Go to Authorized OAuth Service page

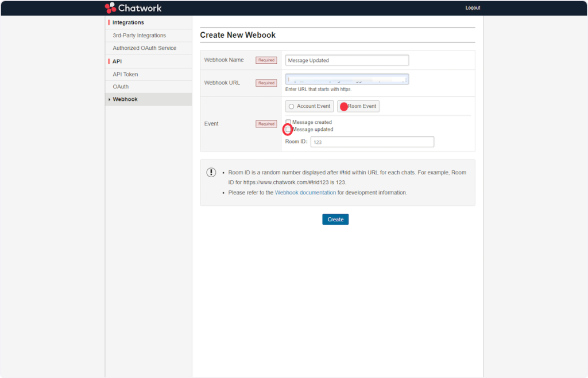pos(144,48)
